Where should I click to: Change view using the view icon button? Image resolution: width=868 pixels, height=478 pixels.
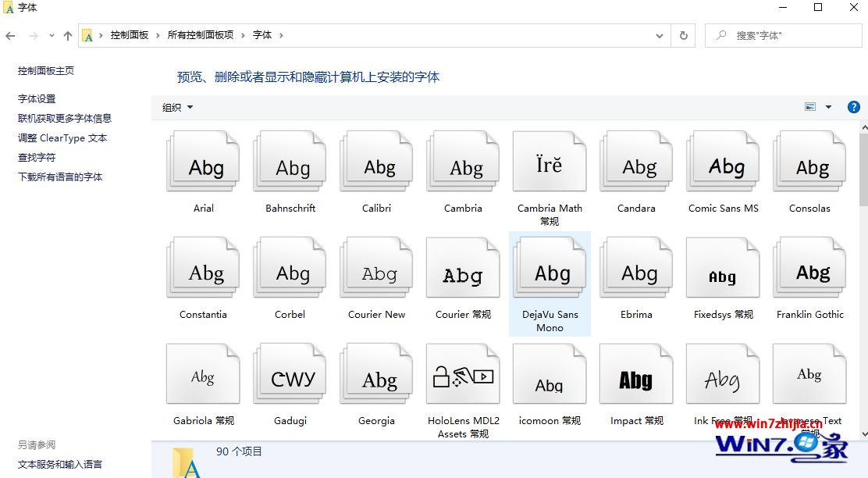[810, 107]
